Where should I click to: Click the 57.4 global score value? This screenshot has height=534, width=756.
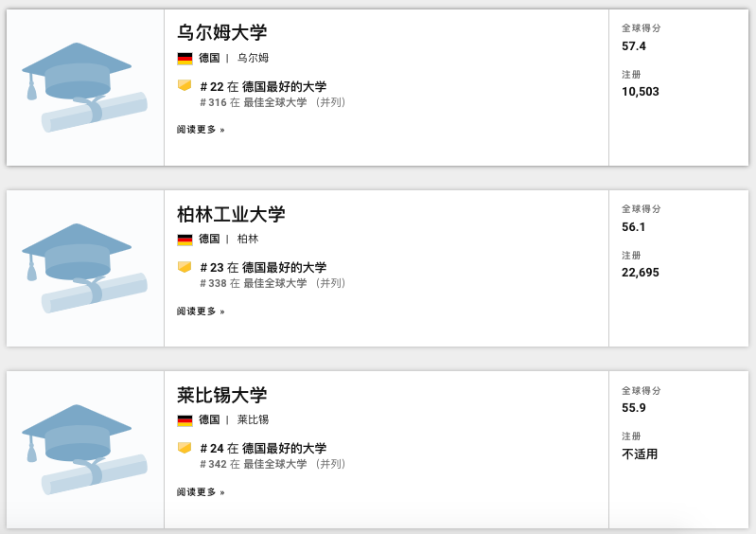point(634,46)
